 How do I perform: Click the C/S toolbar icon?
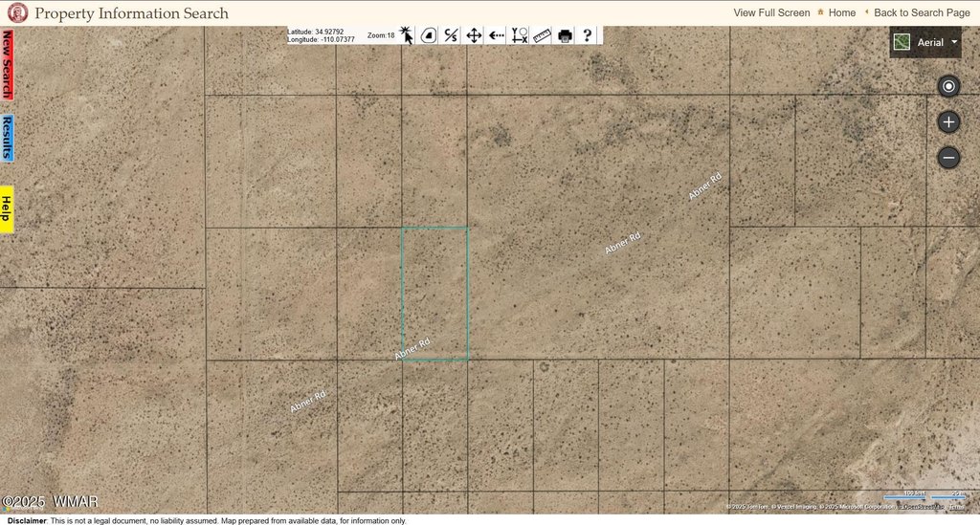[x=452, y=35]
